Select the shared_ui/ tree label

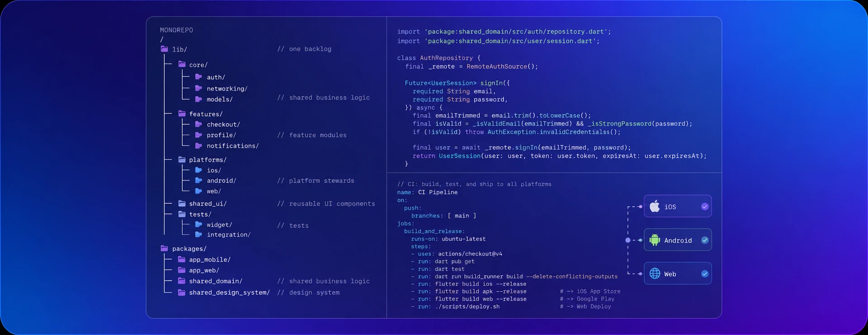208,204
